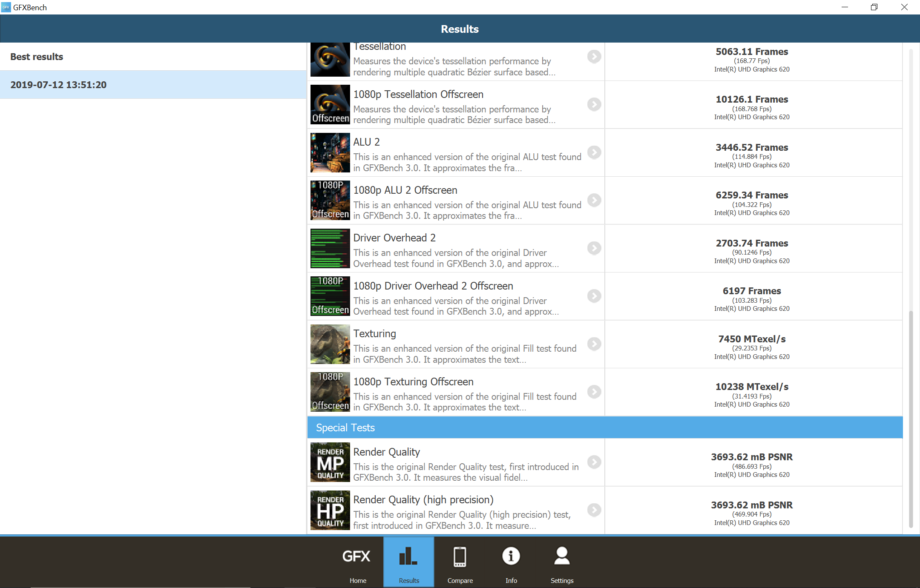The height and width of the screenshot is (588, 920).
Task: Click the Special Tests section header
Action: 605,427
